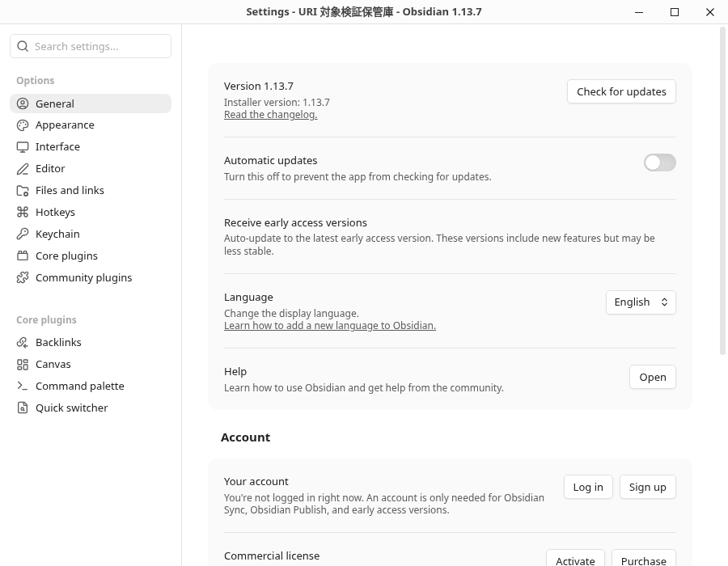Click the Backlinks link icon

coord(23,342)
